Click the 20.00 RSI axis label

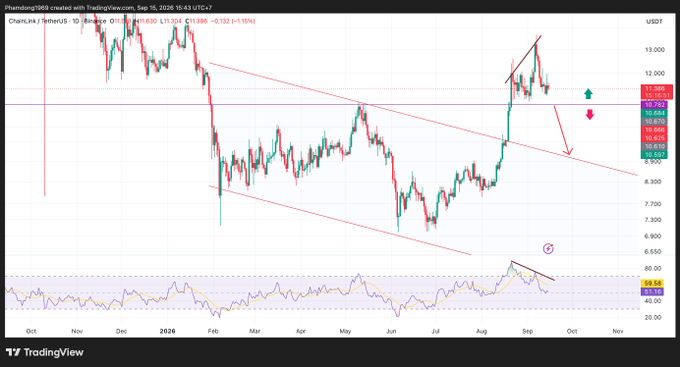[653, 318]
